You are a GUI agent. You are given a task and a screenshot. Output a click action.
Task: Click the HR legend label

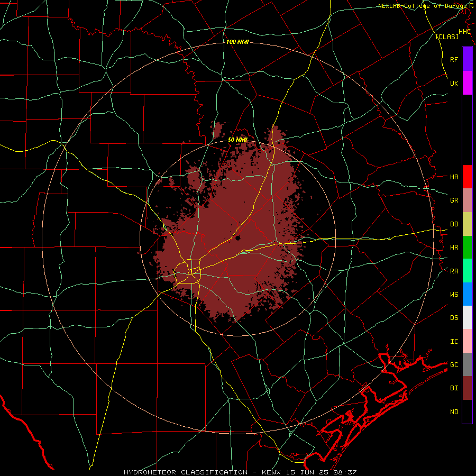(454, 248)
